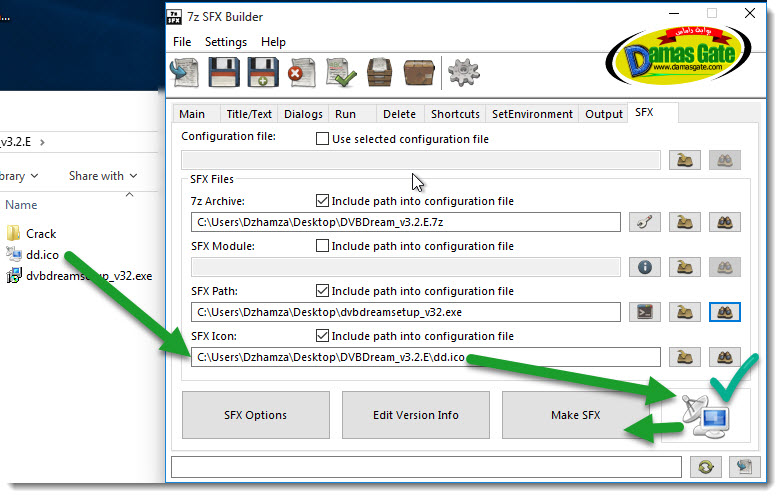Click the SFX Path text field
The height and width of the screenshot is (498, 782).
[x=405, y=313]
